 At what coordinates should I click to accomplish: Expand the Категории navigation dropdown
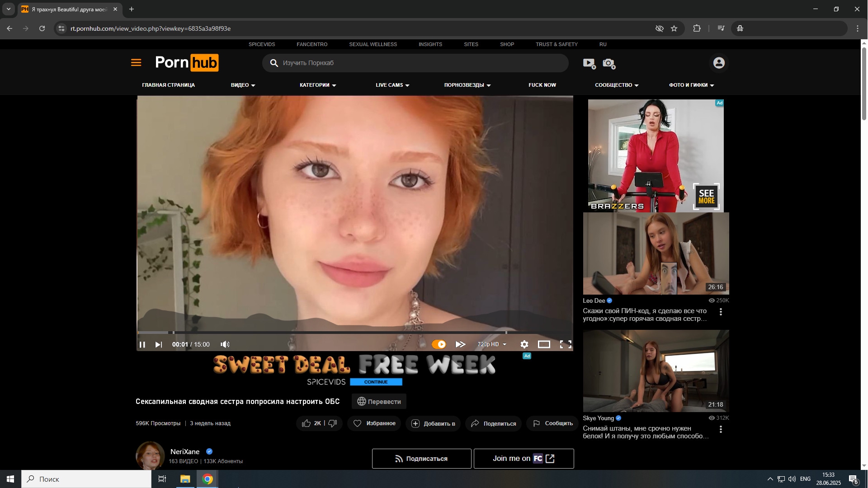(318, 85)
